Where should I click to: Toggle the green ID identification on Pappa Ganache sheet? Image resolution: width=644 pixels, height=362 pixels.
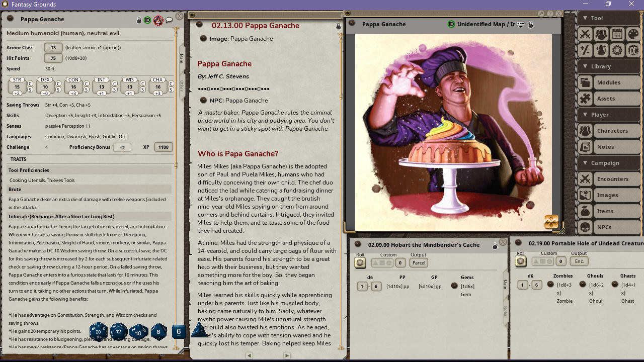(x=146, y=19)
